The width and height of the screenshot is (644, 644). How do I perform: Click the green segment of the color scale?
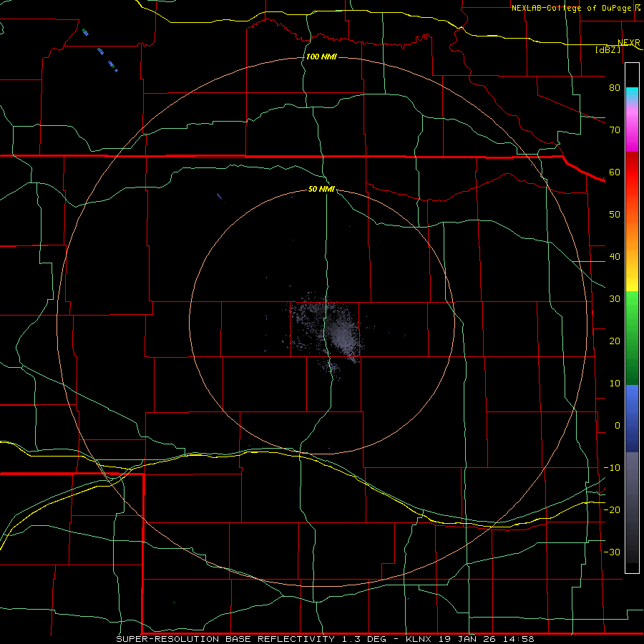[x=632, y=338]
